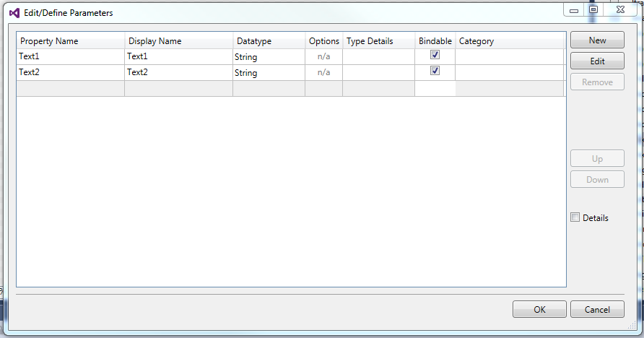Viewport: 644px width, 338px height.
Task: Click the empty Category cell in Text1 row
Action: [509, 56]
